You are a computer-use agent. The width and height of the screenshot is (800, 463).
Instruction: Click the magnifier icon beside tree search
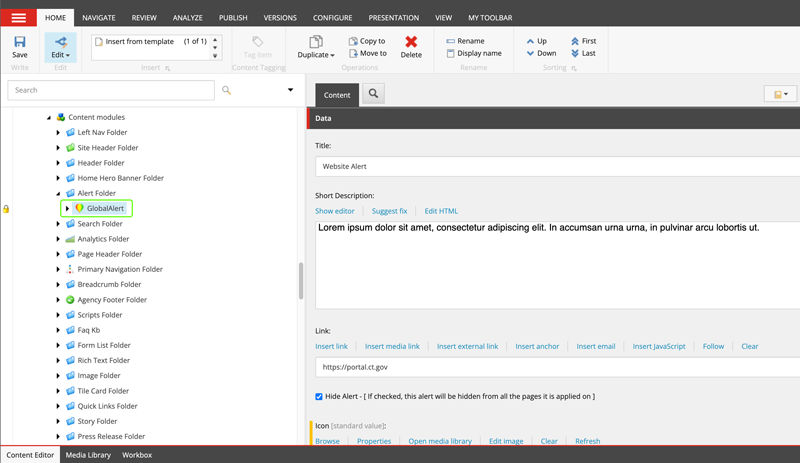click(227, 90)
